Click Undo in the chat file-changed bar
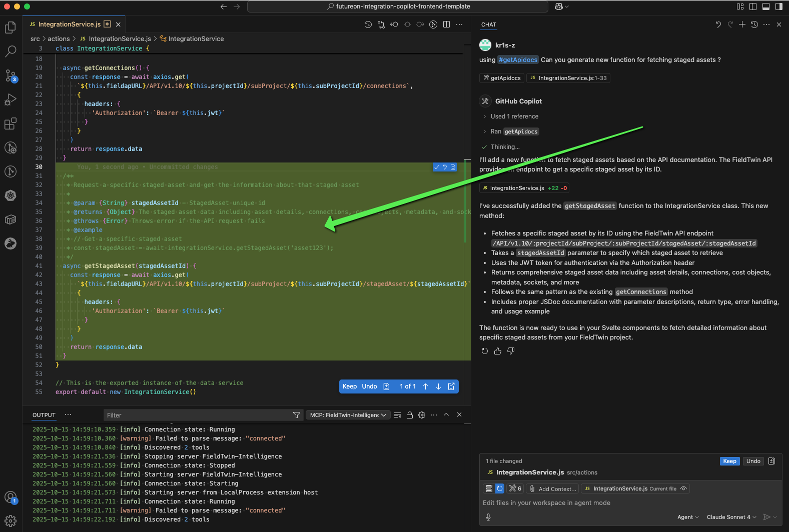This screenshot has height=532, width=789. 753,461
